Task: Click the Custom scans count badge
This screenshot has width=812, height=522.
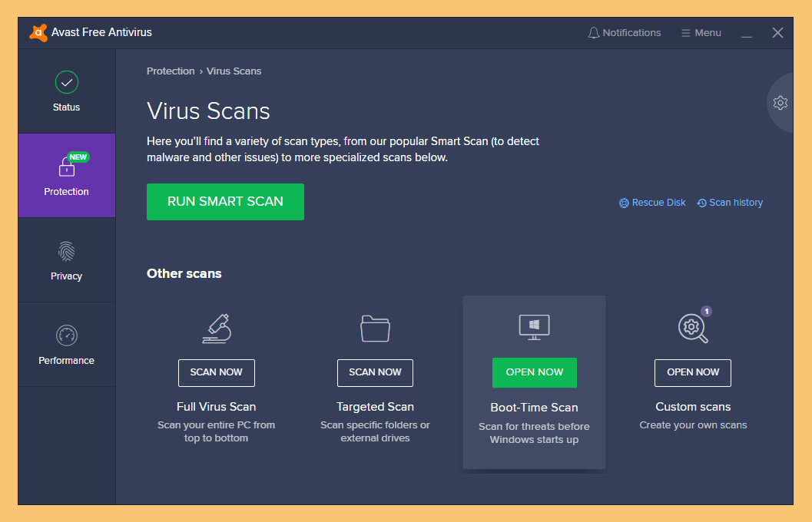Action: coord(706,311)
